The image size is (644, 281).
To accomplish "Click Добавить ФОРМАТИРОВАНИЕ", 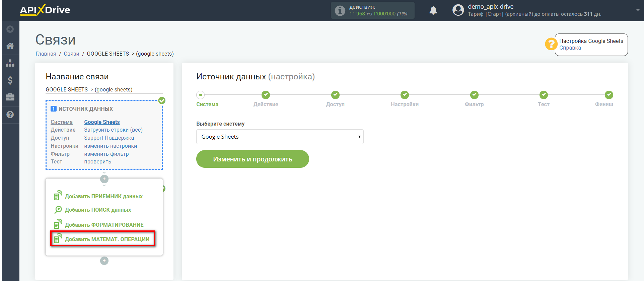I will point(104,225).
